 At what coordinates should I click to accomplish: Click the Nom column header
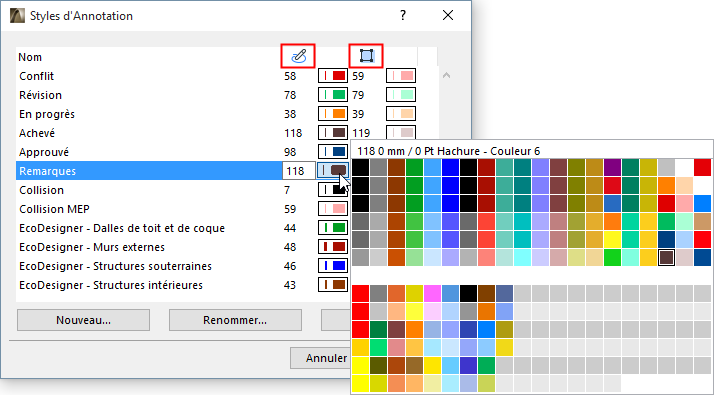(30, 57)
